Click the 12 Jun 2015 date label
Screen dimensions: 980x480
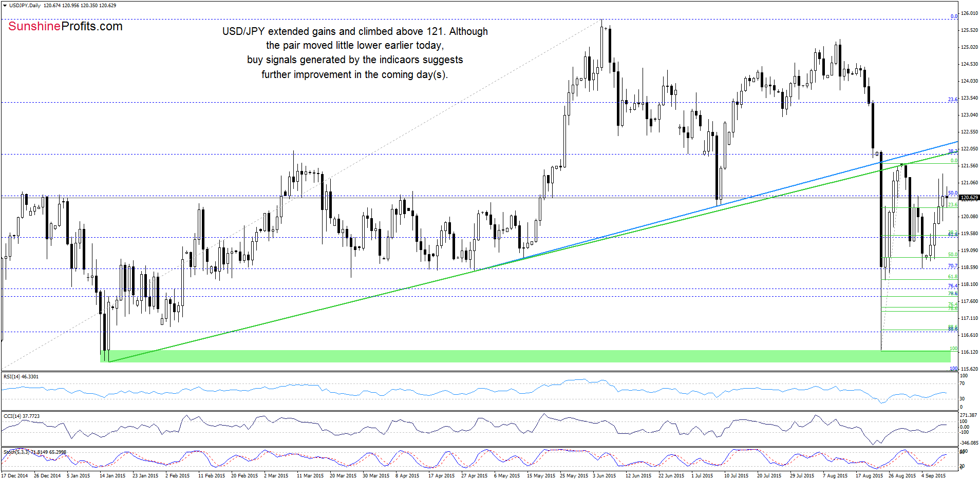pyautogui.click(x=638, y=476)
